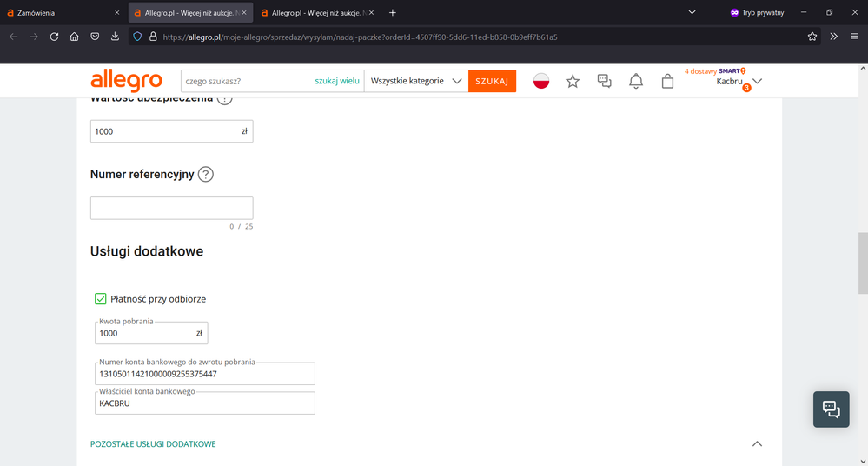Uncheck Płatność przy odbiorze checkbox
868x466 pixels.
click(x=101, y=299)
